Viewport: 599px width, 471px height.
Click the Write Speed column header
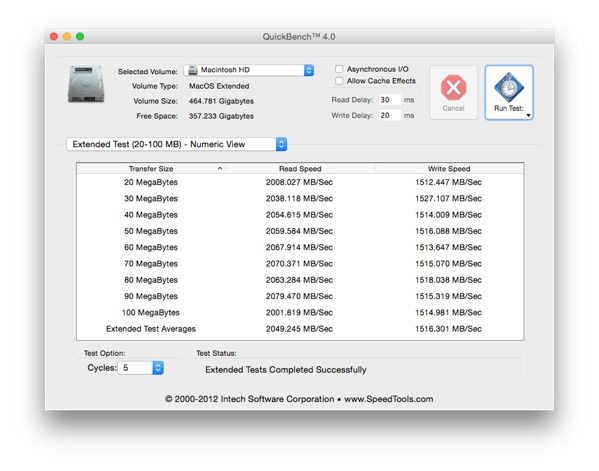click(x=449, y=168)
